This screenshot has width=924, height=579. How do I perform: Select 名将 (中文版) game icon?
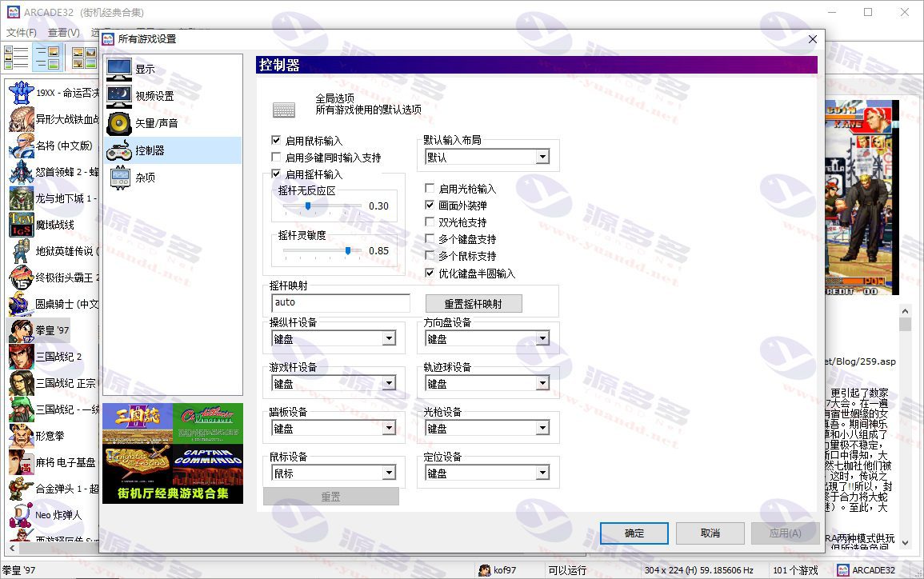22,146
